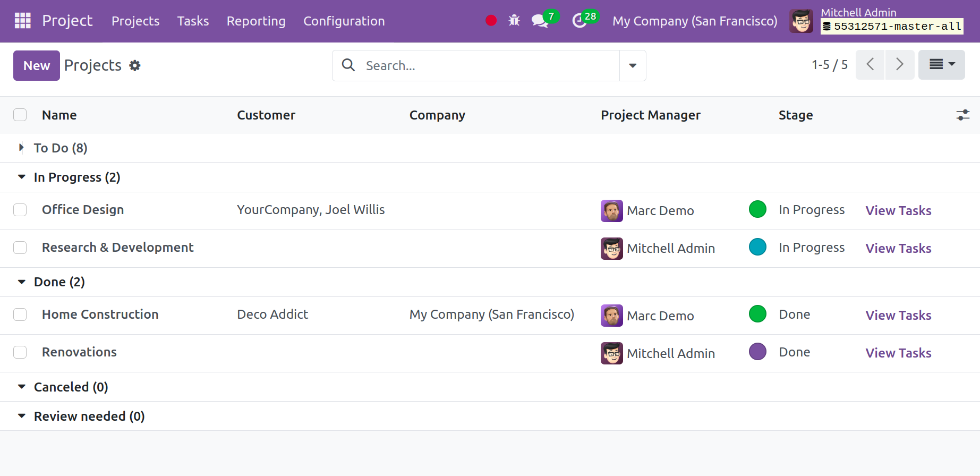Check the Research & Development row checkbox

(x=20, y=248)
